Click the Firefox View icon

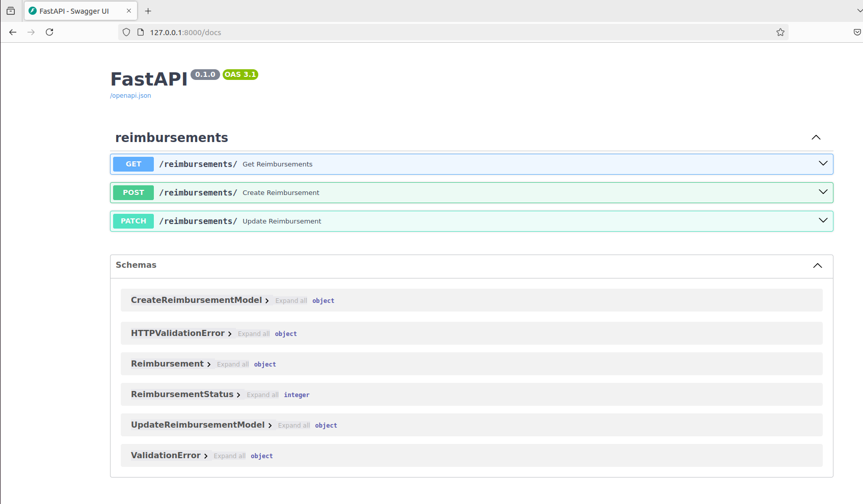point(11,11)
